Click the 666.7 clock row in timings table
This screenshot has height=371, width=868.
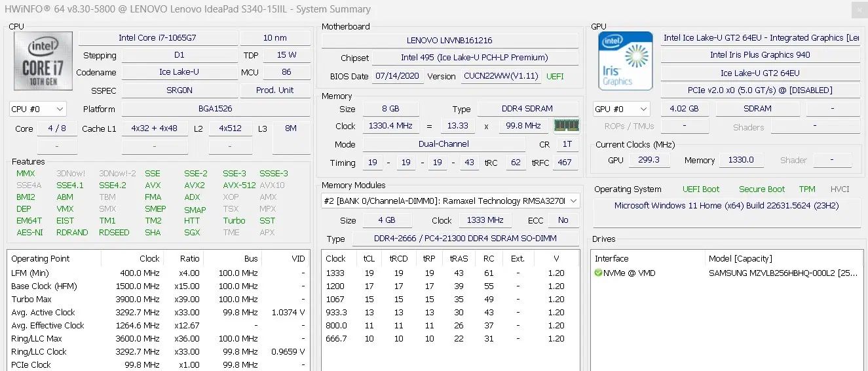click(x=449, y=338)
